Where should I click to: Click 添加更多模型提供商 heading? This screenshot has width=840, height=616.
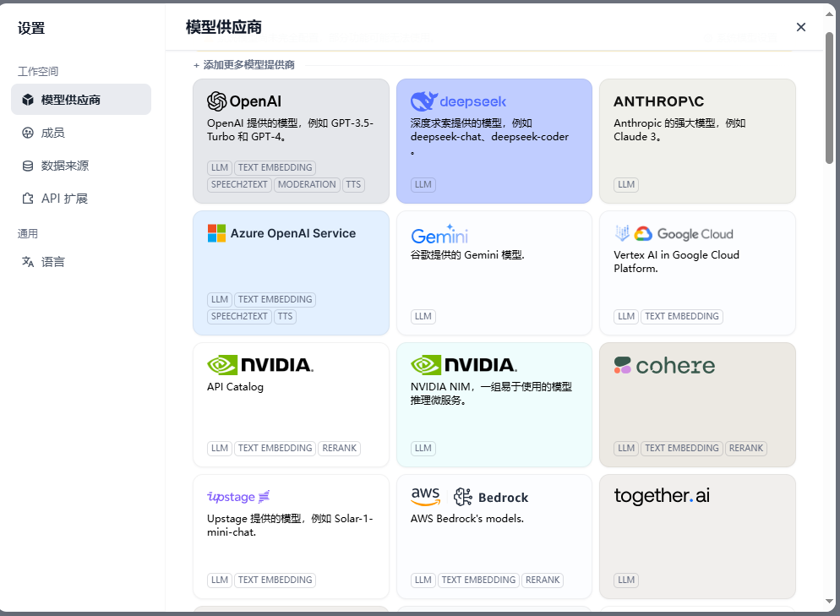249,65
